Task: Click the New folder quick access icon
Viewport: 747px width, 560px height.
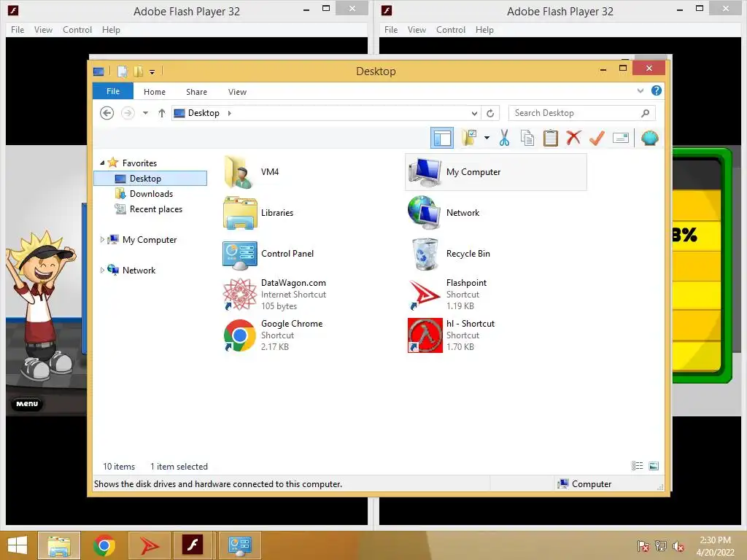Action: click(138, 71)
